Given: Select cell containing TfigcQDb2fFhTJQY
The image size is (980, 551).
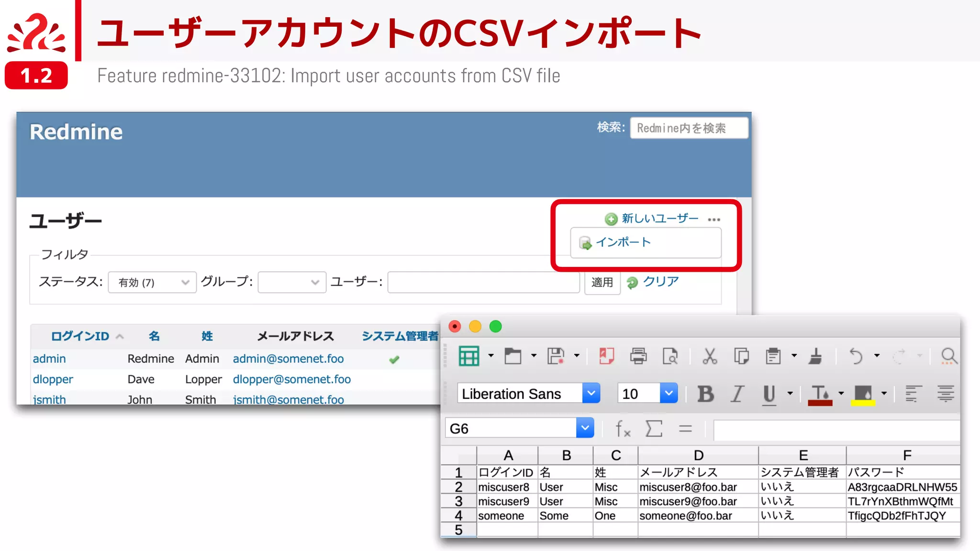Looking at the screenshot, I should click(x=903, y=516).
